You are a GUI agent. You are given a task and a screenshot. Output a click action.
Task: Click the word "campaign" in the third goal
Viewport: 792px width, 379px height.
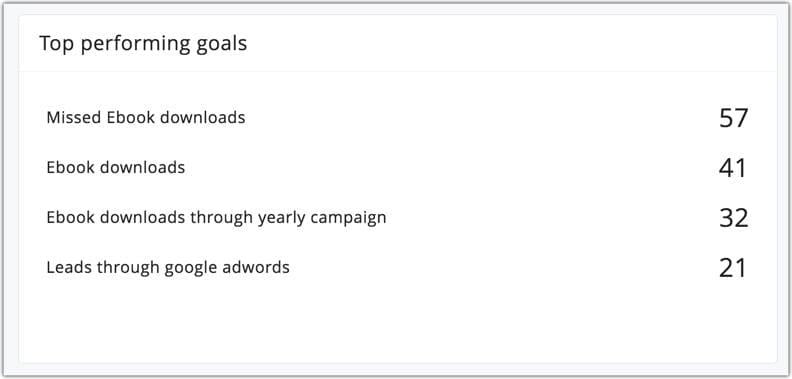[348, 218]
